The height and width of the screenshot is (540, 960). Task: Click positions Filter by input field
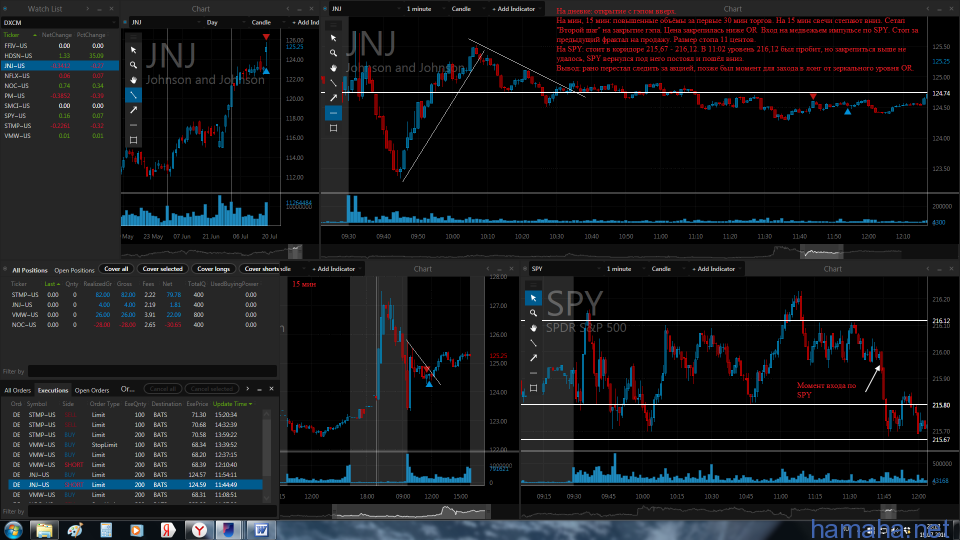152,372
